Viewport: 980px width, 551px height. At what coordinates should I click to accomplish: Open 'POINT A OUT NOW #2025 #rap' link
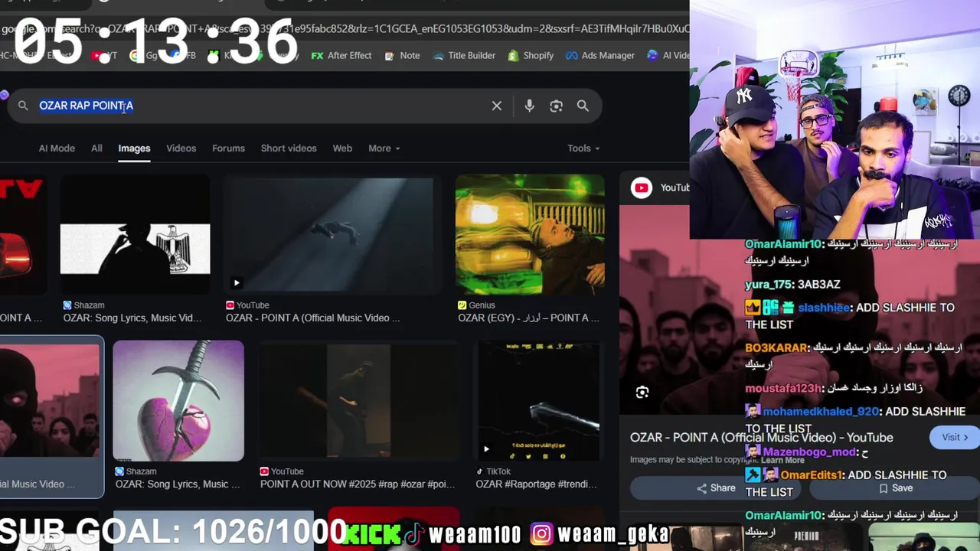tap(358, 484)
